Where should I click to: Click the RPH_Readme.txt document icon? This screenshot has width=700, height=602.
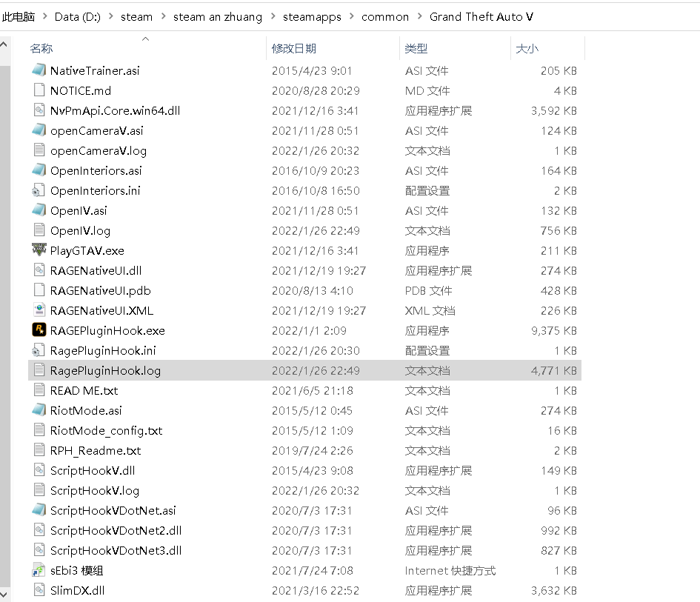pyautogui.click(x=39, y=449)
